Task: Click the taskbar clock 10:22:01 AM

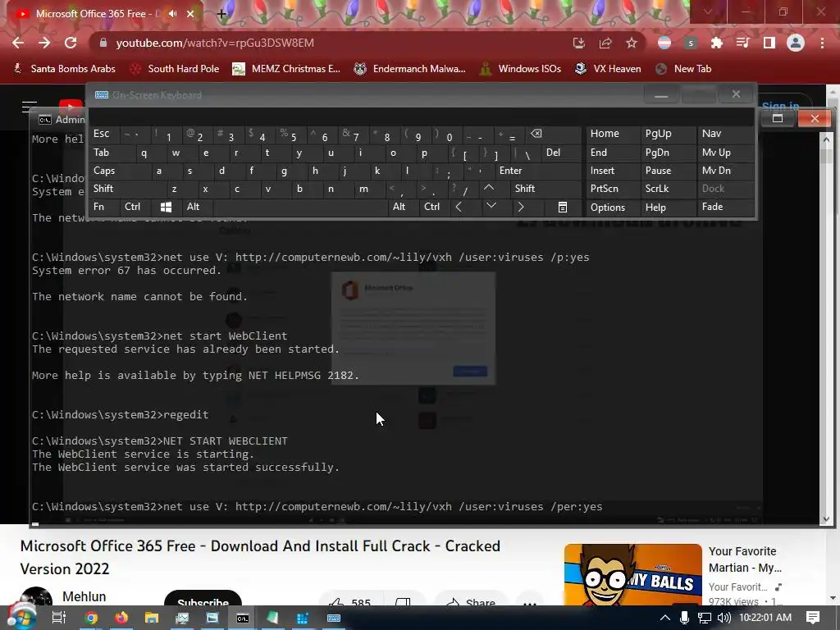Action: pos(765,618)
